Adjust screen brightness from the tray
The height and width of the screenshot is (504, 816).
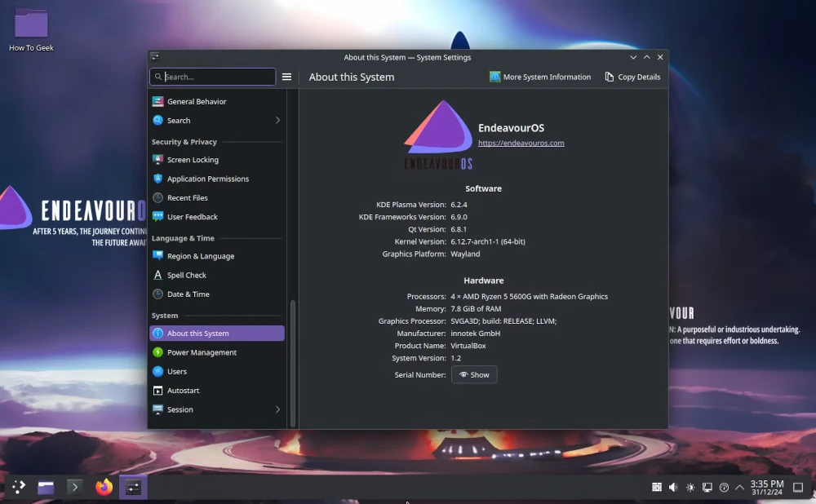click(690, 487)
